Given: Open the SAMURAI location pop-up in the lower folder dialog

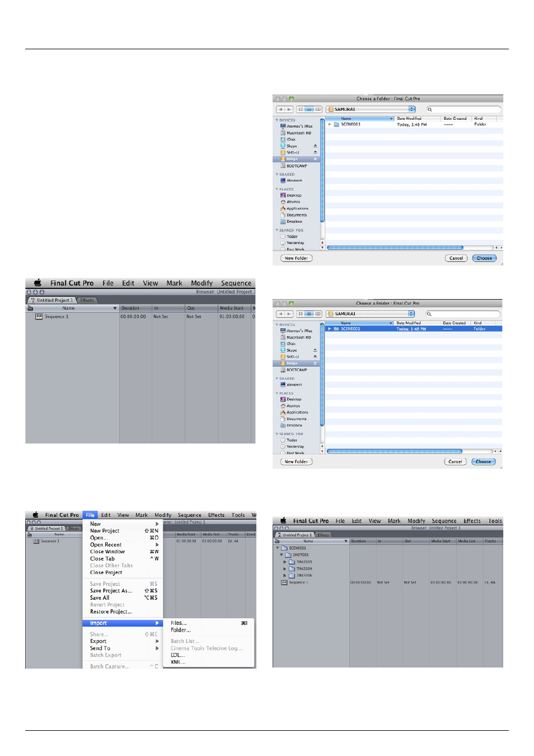Looking at the screenshot, I should coord(371,314).
